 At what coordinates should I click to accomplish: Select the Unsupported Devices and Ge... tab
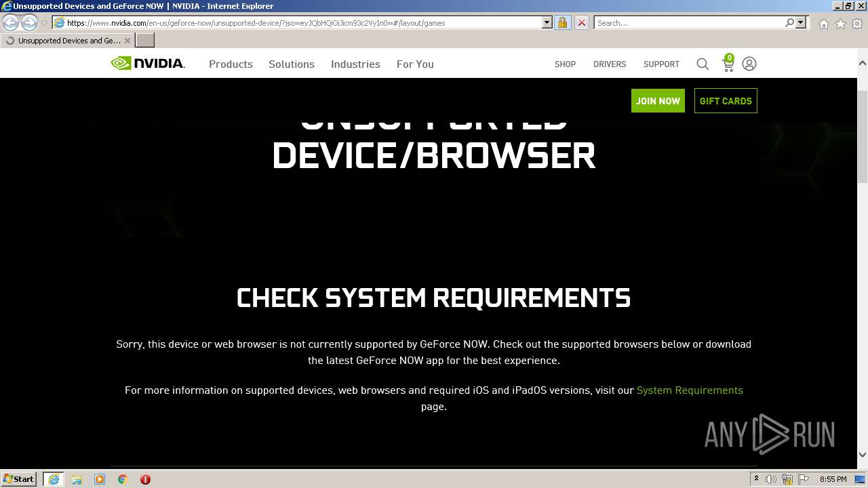point(67,41)
